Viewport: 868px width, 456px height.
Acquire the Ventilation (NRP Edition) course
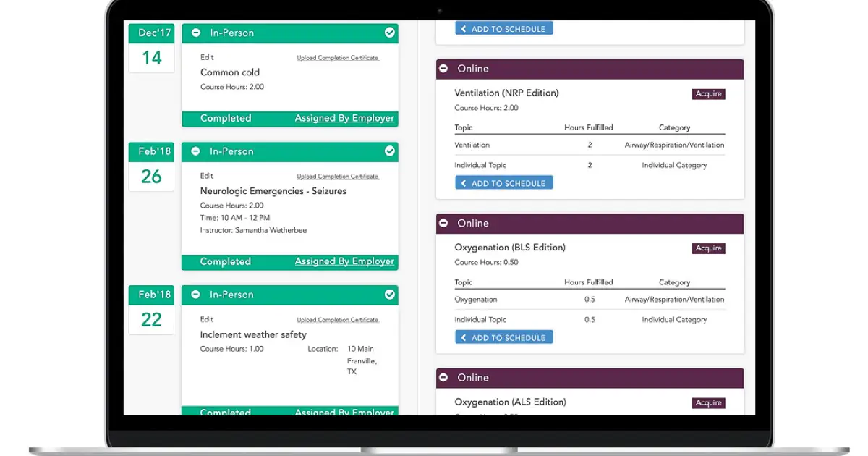[x=708, y=93]
